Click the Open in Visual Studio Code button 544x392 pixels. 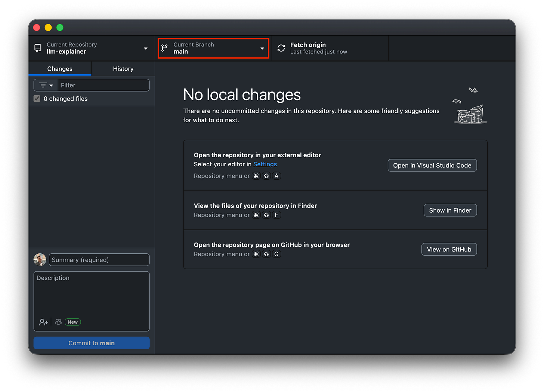coord(432,165)
